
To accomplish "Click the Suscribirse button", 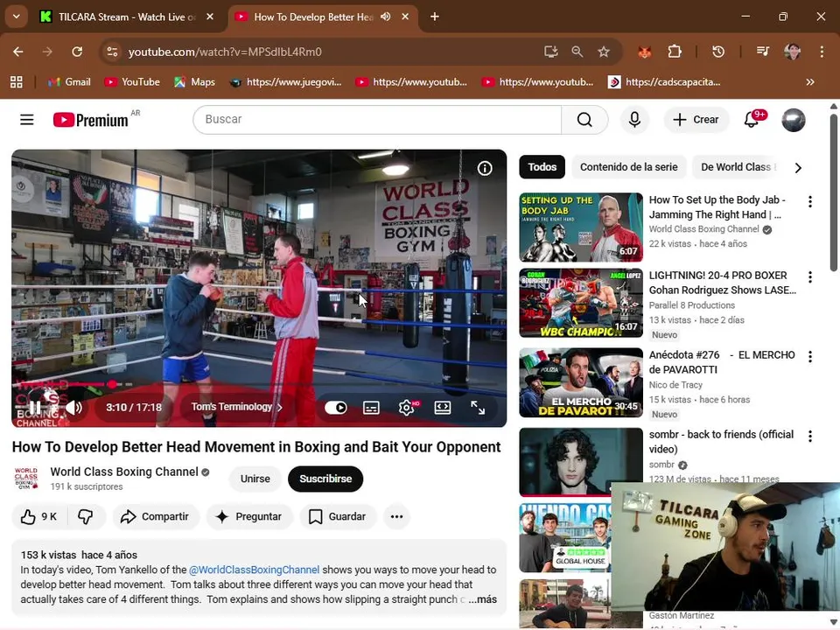I will point(325,479).
